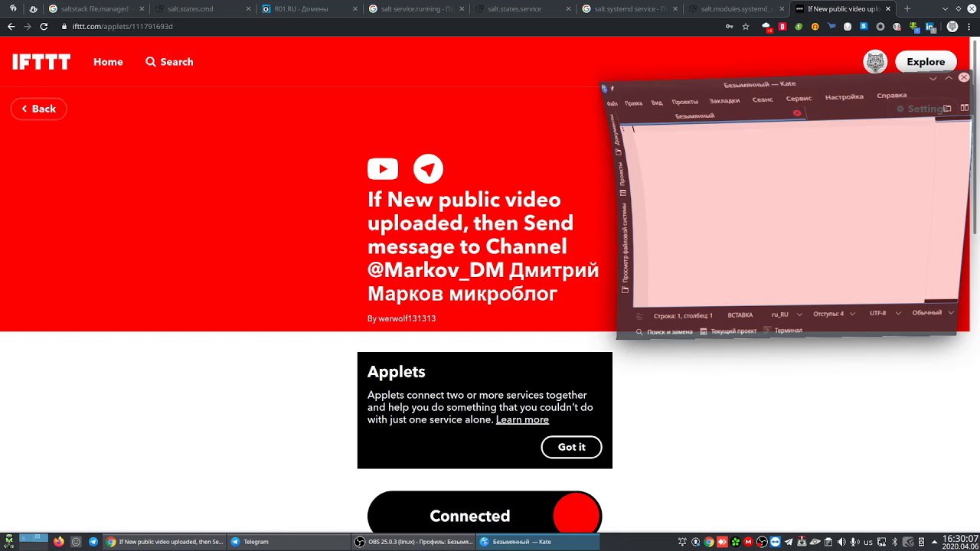Screen dimensions: 980x551
Task: Open the Правка menu in Kate
Action: [x=633, y=103]
